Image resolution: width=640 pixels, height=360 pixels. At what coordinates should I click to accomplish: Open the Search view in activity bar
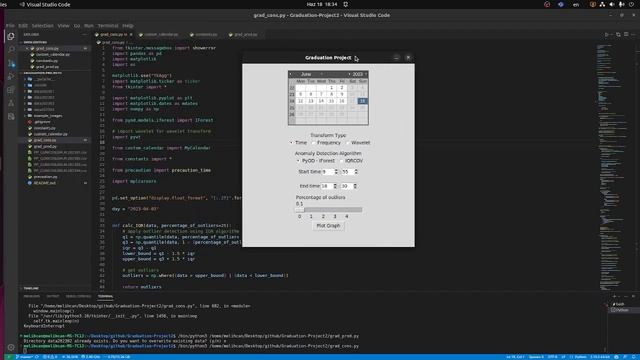(11, 49)
